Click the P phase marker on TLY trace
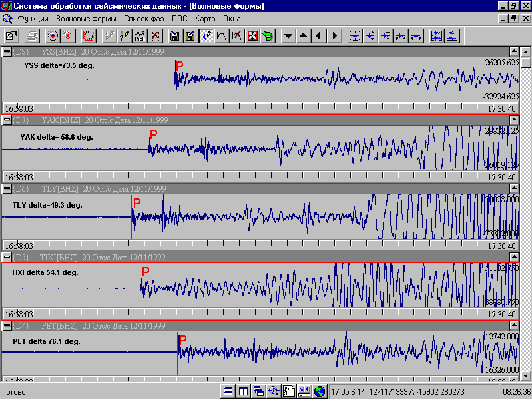532x400 pixels. (137, 202)
